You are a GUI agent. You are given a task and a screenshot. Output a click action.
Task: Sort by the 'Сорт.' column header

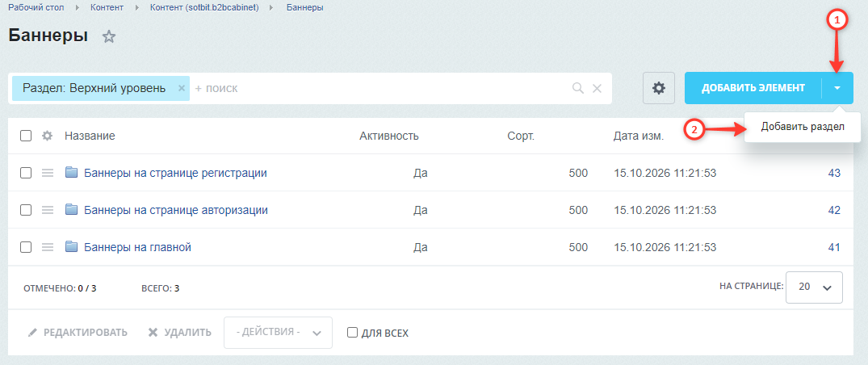[520, 136]
